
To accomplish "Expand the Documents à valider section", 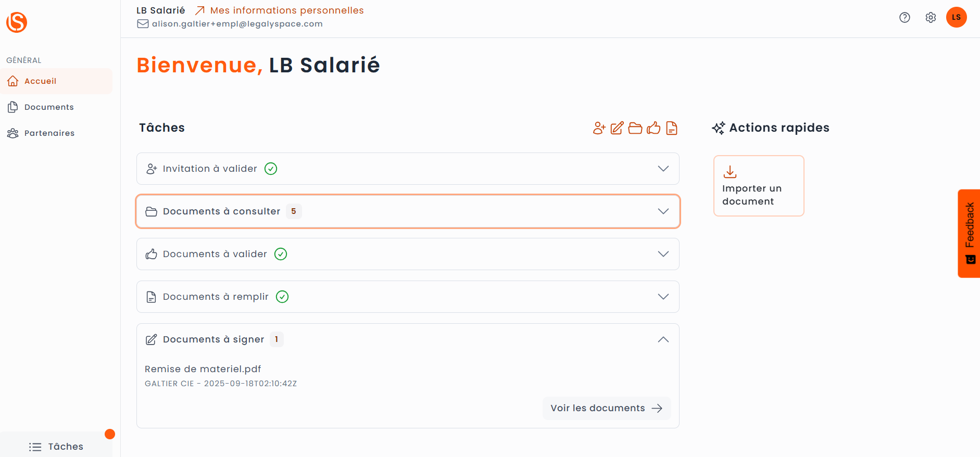I will click(x=663, y=254).
